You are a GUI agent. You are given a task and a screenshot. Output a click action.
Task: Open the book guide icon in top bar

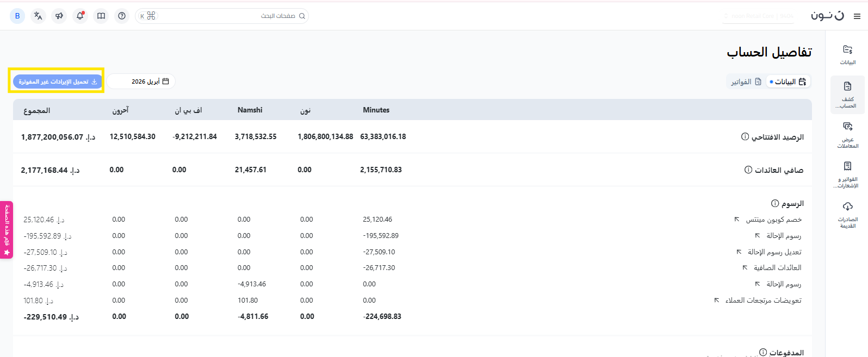tap(101, 16)
